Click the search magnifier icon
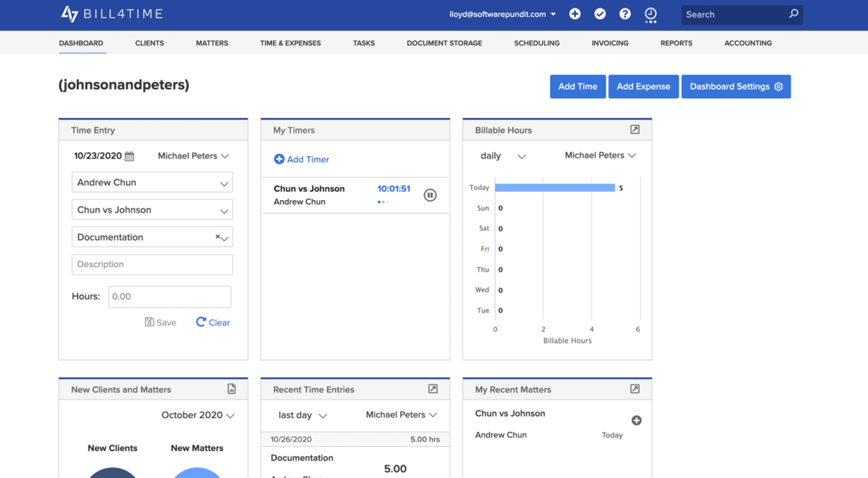The height and width of the screenshot is (478, 868). coord(794,13)
